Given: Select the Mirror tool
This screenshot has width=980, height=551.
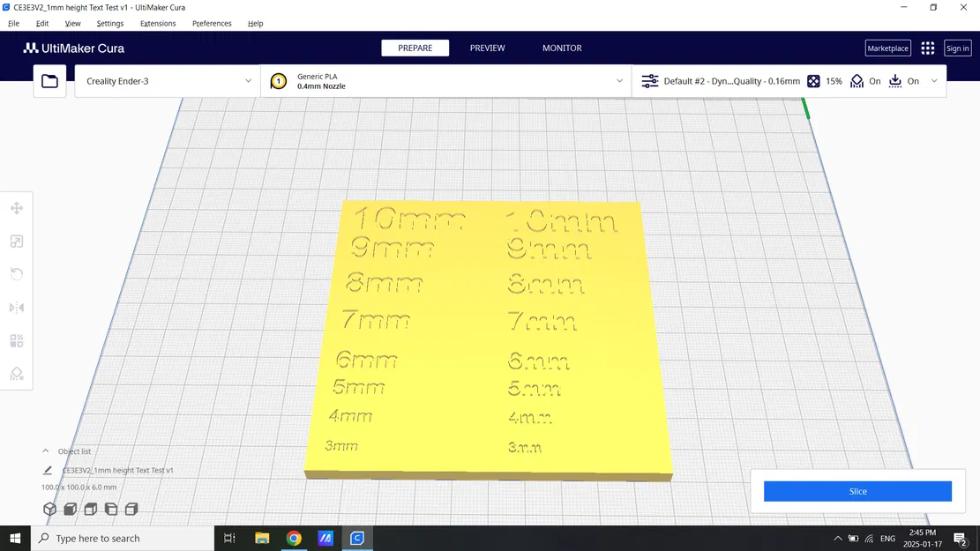Looking at the screenshot, I should coord(16,307).
